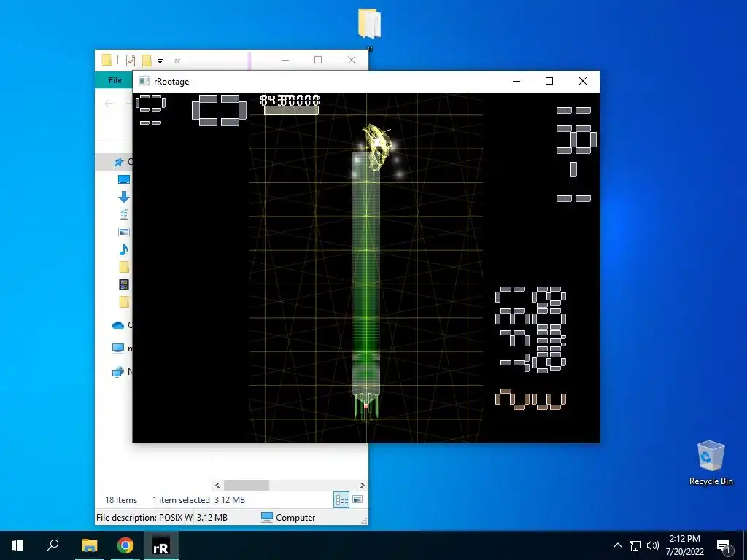Click the '18 items' status text
Image resolution: width=747 pixels, height=560 pixels.
coord(121,500)
